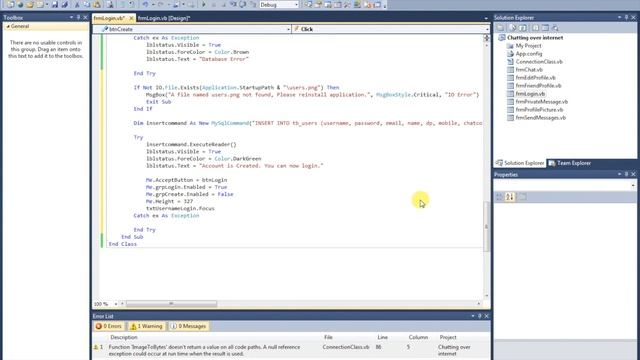Open Solution Explorer window position dropdown arrow
Viewport: 640px width, 360px height.
pyautogui.click(x=619, y=18)
